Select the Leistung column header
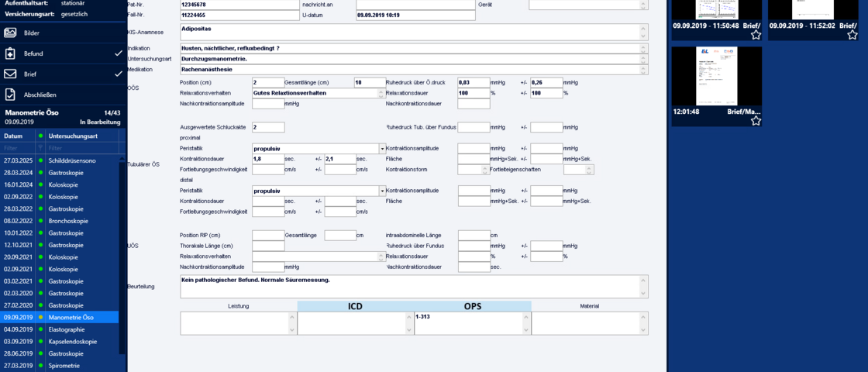The height and width of the screenshot is (372, 868). 239,305
